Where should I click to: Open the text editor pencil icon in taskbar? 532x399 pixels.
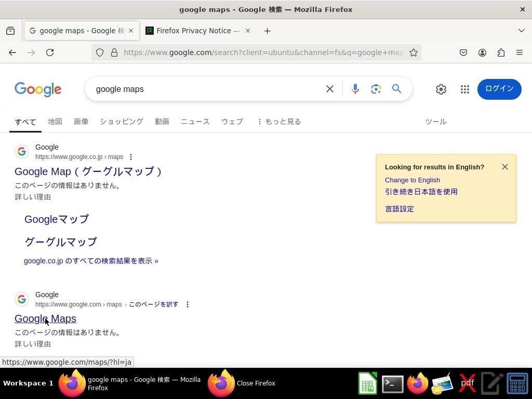pyautogui.click(x=491, y=384)
